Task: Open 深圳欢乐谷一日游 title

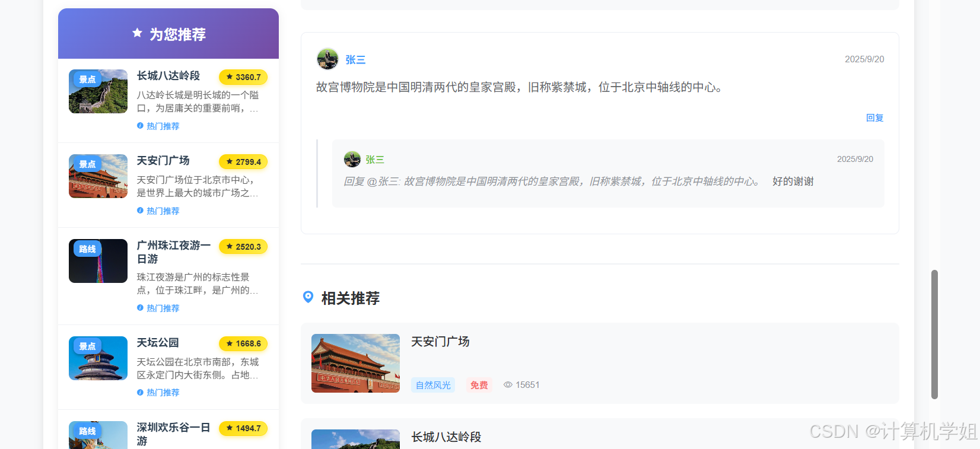Action: point(174,434)
